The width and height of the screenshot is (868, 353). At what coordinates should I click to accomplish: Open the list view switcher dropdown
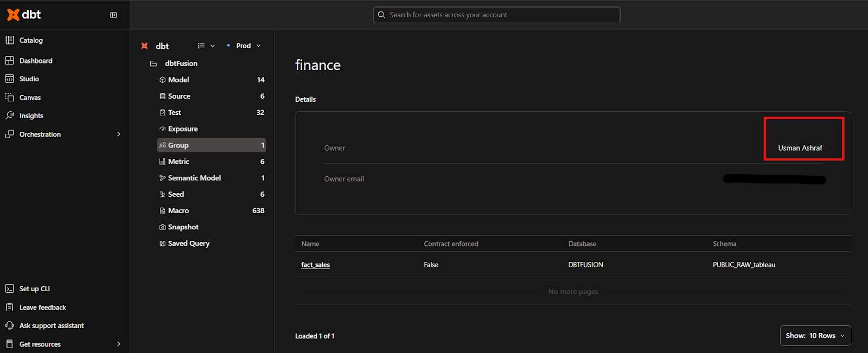point(206,46)
